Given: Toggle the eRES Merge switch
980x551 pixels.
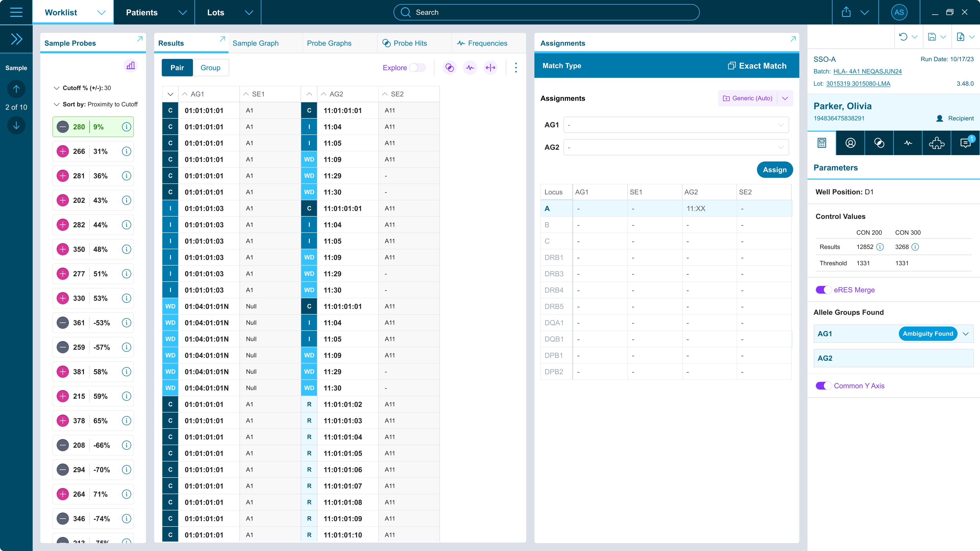Looking at the screenshot, I should (823, 289).
